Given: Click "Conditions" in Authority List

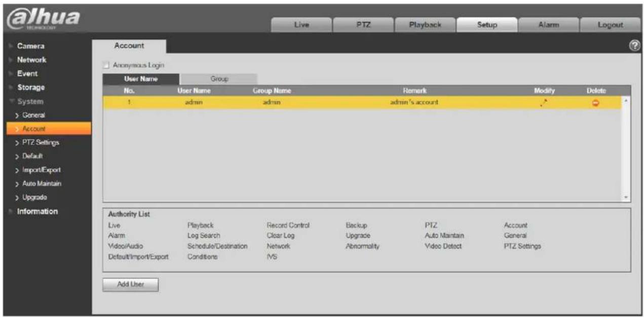Looking at the screenshot, I should pyautogui.click(x=202, y=257).
